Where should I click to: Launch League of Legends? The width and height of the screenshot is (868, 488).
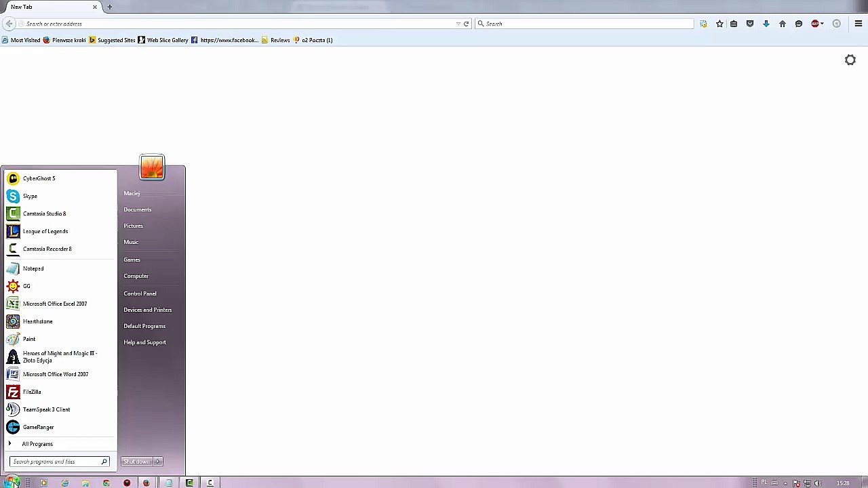(x=60, y=231)
